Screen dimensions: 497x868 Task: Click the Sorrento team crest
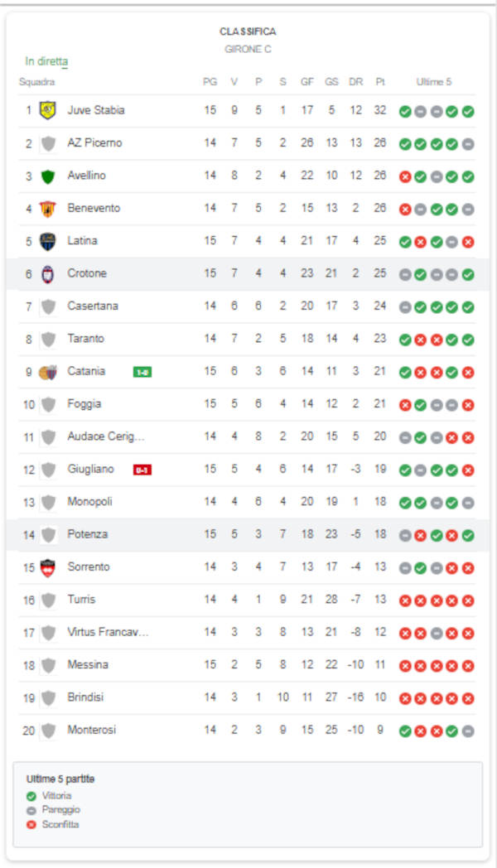pyautogui.click(x=48, y=567)
